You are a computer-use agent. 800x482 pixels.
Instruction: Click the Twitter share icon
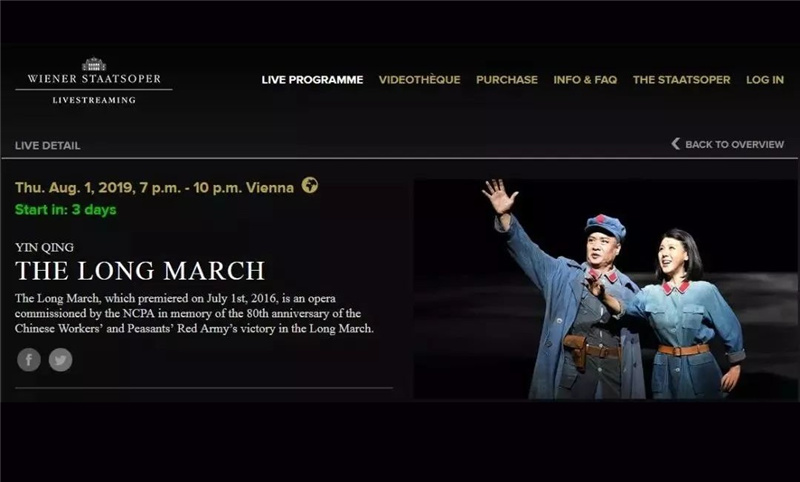(x=61, y=360)
